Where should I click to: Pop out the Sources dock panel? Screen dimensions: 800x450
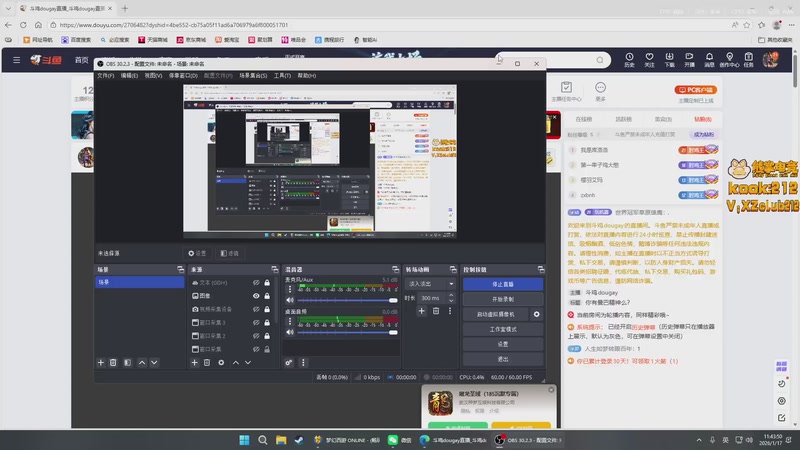click(x=274, y=269)
